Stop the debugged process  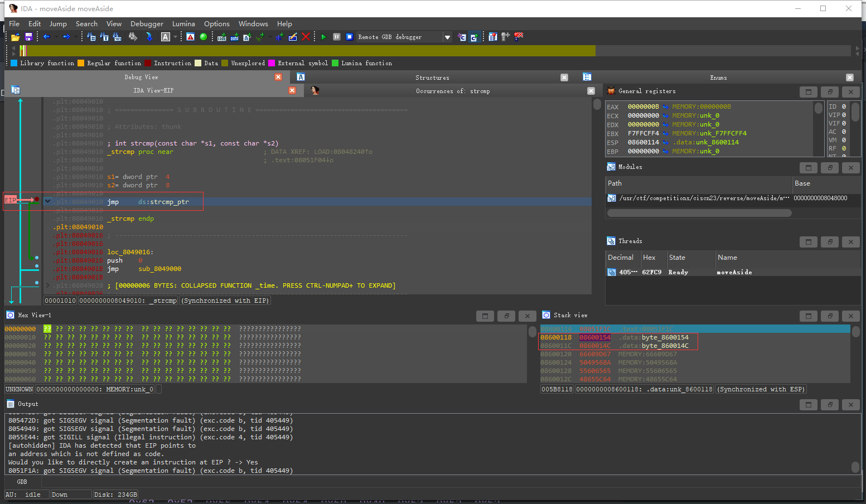coord(350,37)
